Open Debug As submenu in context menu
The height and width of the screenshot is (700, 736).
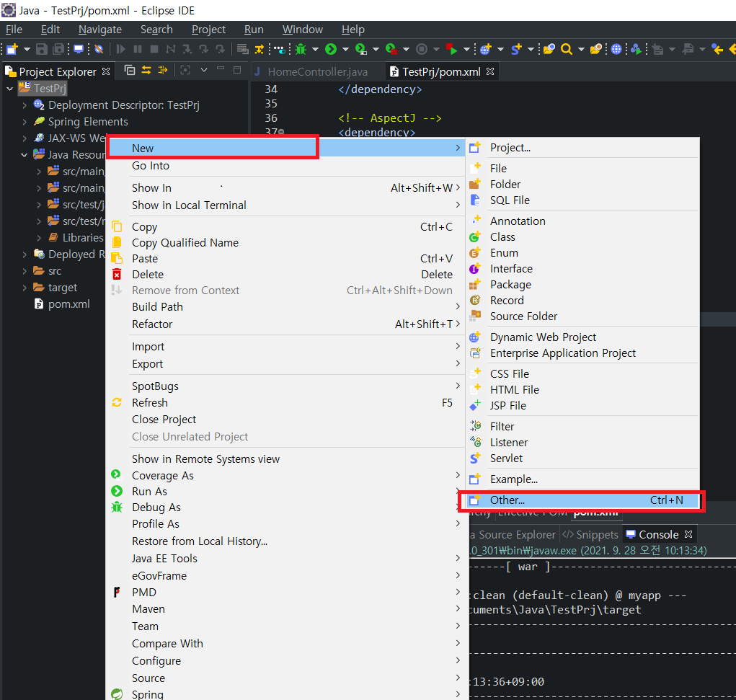[286, 508]
